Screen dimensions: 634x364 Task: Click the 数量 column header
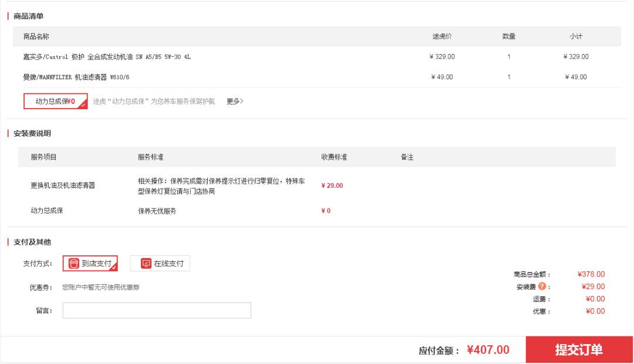tap(509, 36)
